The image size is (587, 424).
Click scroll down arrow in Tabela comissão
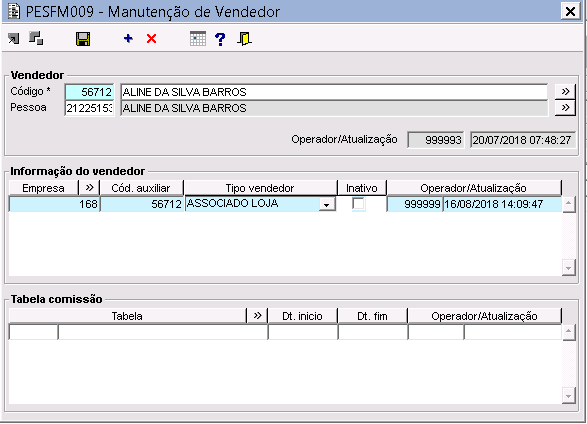pyautogui.click(x=569, y=396)
